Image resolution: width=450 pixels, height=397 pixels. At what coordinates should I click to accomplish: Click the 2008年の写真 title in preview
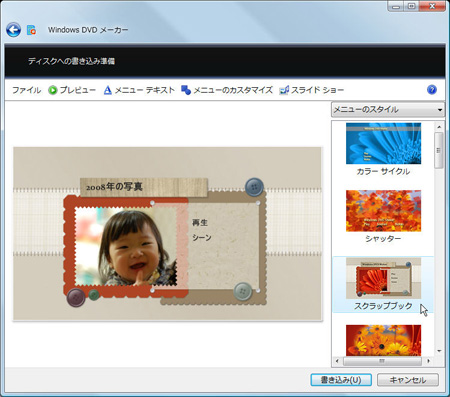114,187
